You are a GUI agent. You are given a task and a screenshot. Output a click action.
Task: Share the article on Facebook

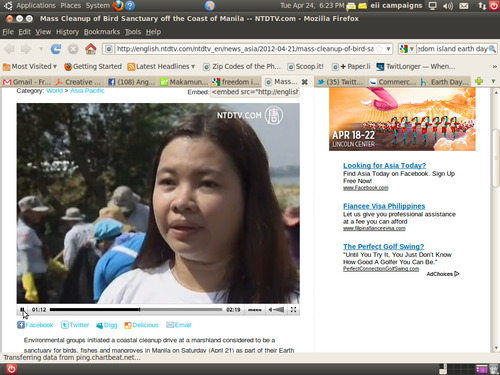[35, 325]
